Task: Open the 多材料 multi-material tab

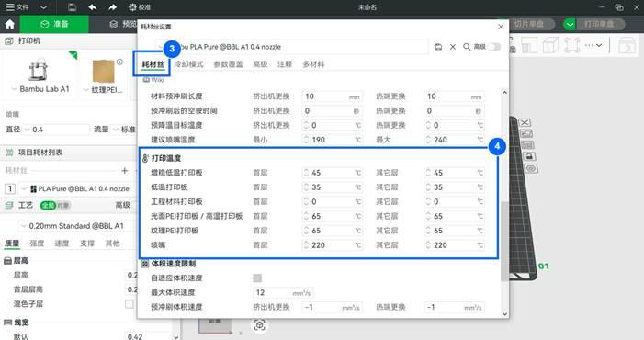Action: click(313, 64)
